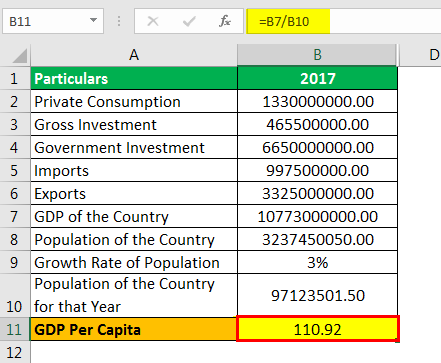Click the Name Box showing B11
Viewport: 441px width, 363px height.
(x=53, y=21)
